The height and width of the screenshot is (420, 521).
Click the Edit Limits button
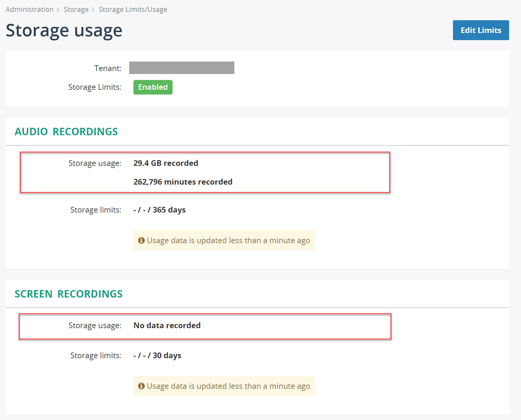click(481, 30)
